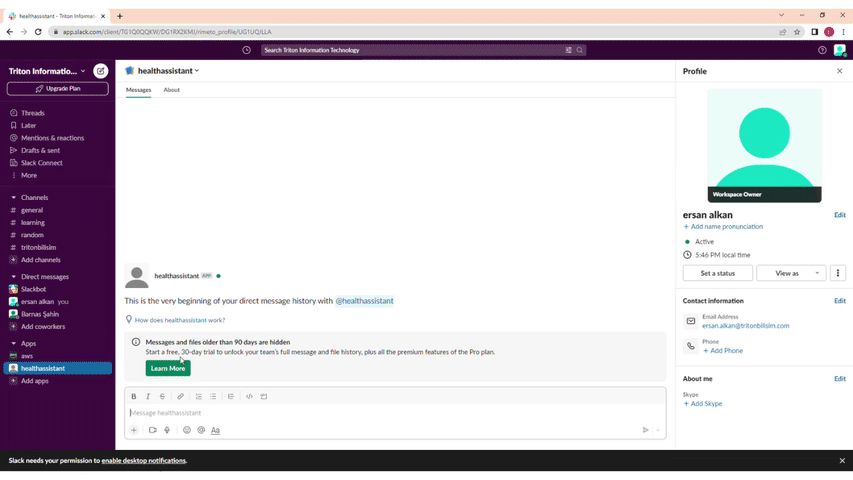Image resolution: width=853 pixels, height=480 pixels.
Task: Click the new message compose icon
Action: (x=101, y=71)
